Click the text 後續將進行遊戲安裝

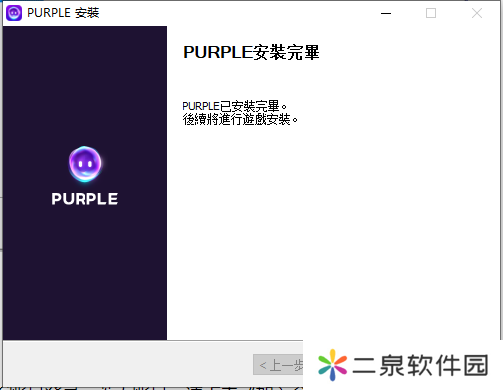point(240,119)
